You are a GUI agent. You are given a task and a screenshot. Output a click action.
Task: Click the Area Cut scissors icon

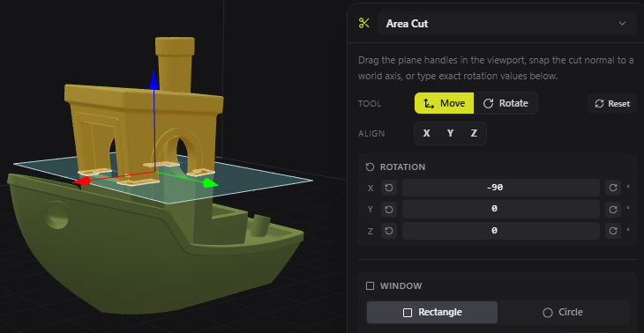click(363, 24)
